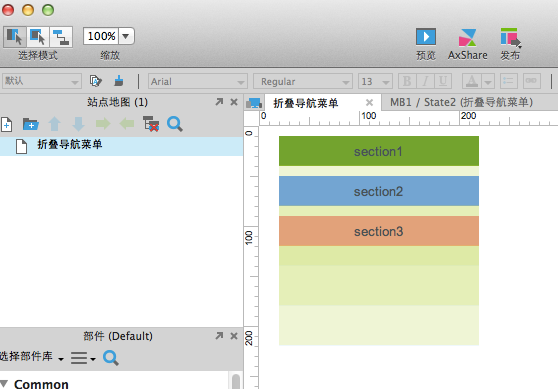558x389 pixels.
Task: Toggle the bullet list button
Action: coord(509,81)
